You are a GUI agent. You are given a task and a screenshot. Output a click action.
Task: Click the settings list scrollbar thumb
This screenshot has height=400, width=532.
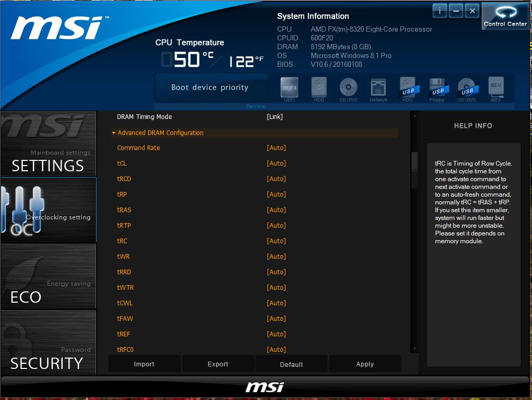414,171
